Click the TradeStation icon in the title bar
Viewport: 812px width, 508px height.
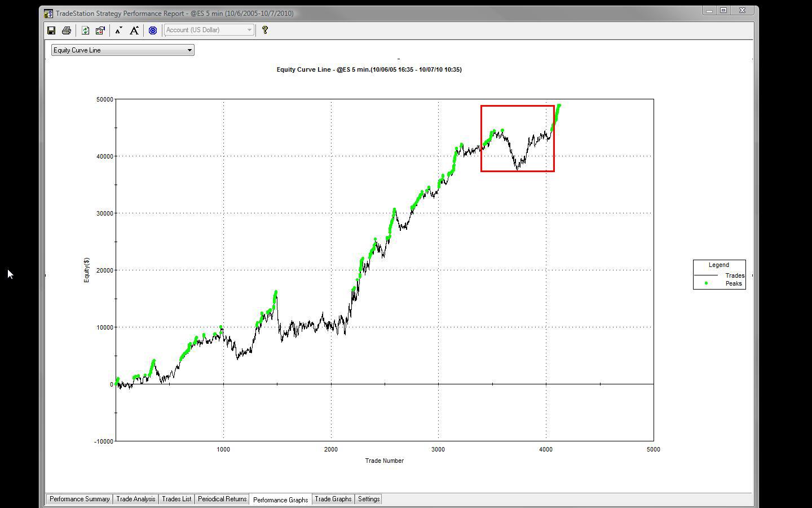(x=48, y=13)
